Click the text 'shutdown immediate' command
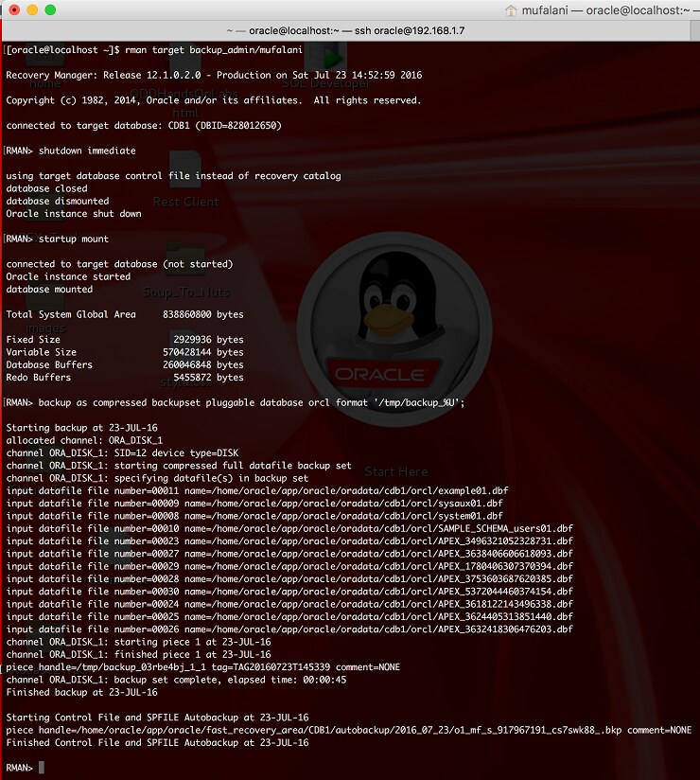700x780 pixels. pyautogui.click(x=87, y=151)
